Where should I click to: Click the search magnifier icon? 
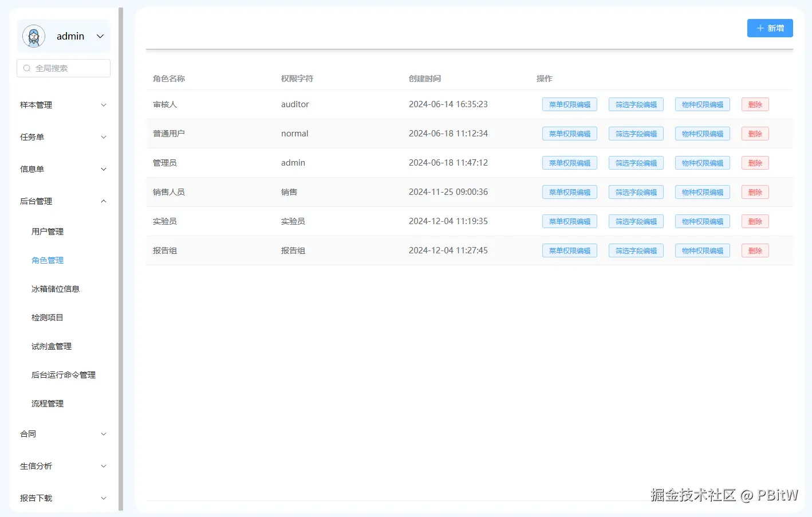pos(27,68)
